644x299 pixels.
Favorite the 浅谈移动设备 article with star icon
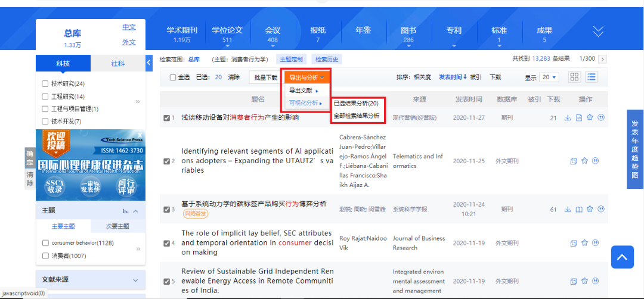pos(590,118)
